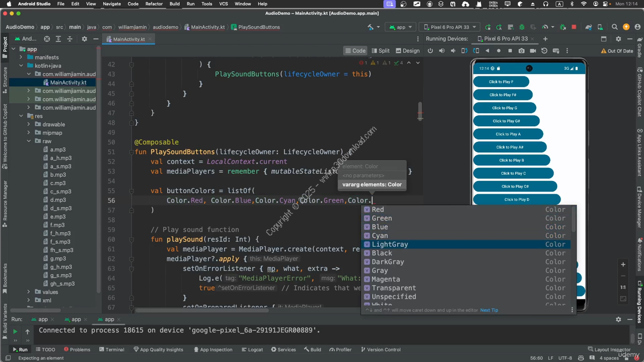Click the Make Project hammer icon
The width and height of the screenshot is (644, 362).
pos(370,27)
